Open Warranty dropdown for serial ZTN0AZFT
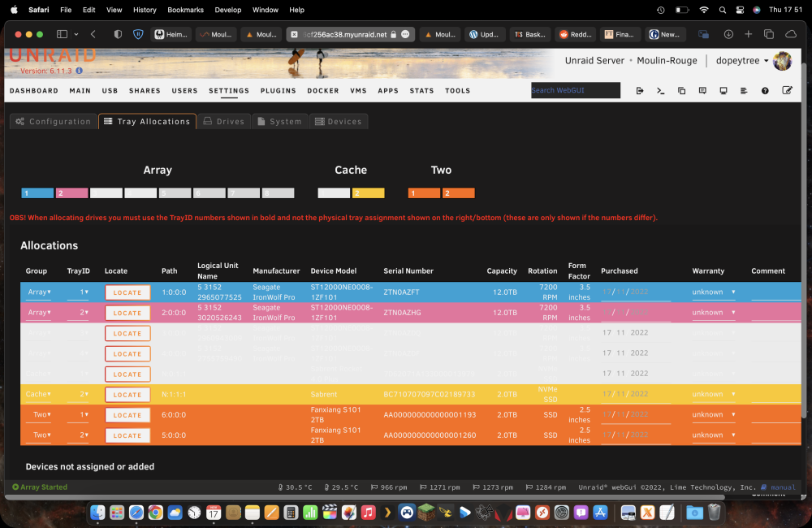Viewport: 812px width, 528px height. pos(714,292)
